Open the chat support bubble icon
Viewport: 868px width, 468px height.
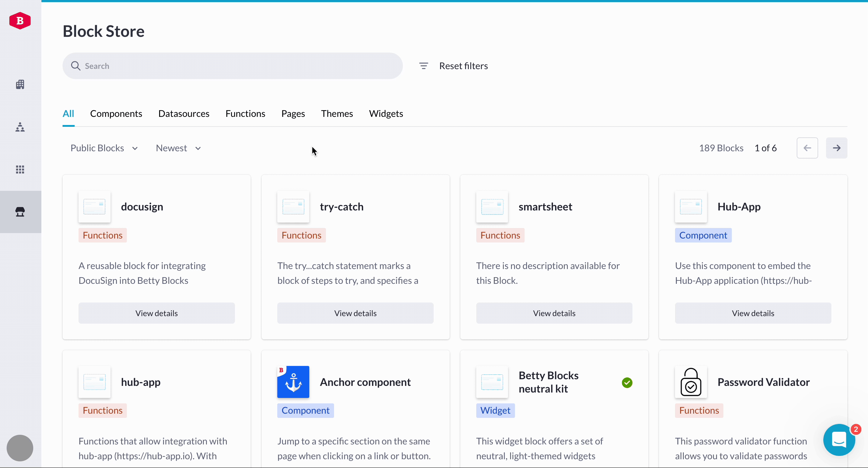(x=839, y=440)
